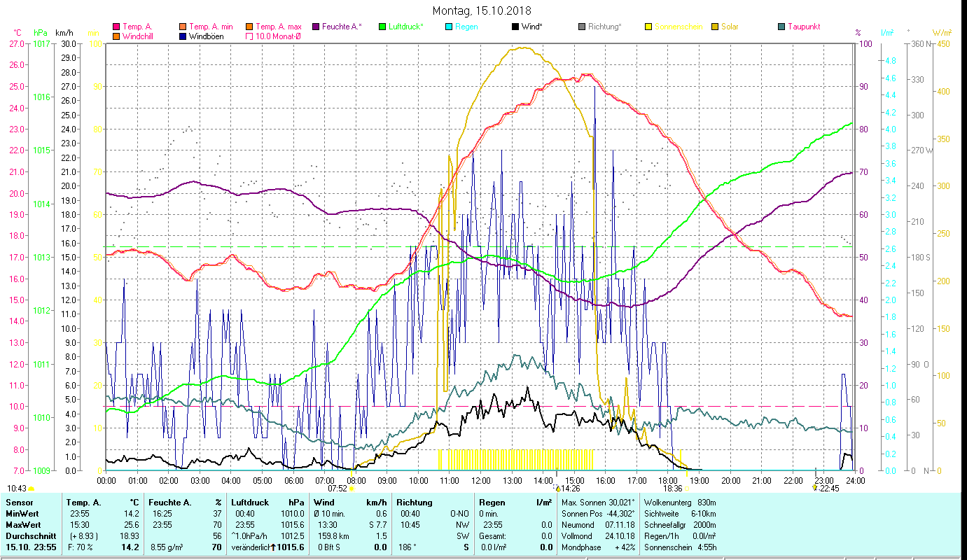Viewport: 967px width, 560px height.
Task: Click the moonset icon at 22:45
Action: pos(814,489)
